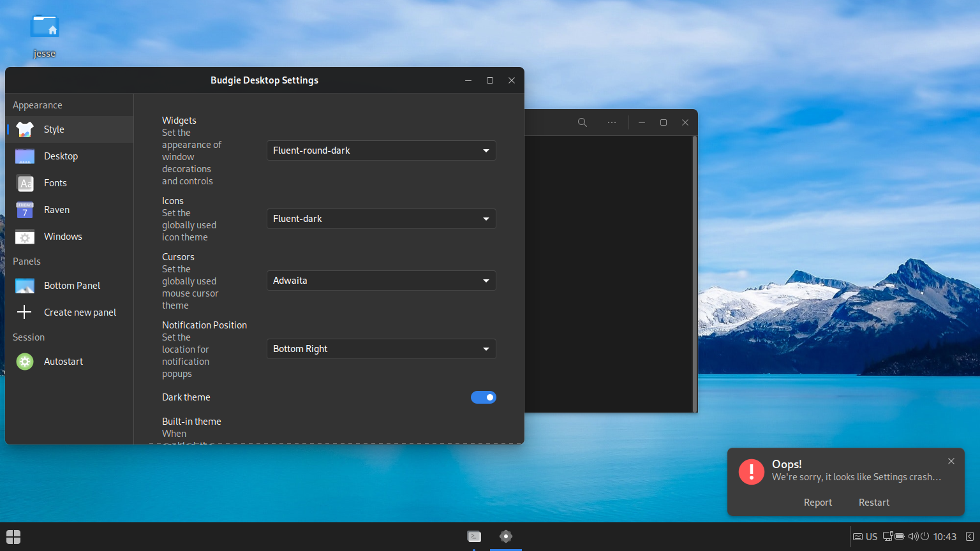Open the Budgie application menu icon
Image resolution: width=980 pixels, height=551 pixels.
[13, 536]
